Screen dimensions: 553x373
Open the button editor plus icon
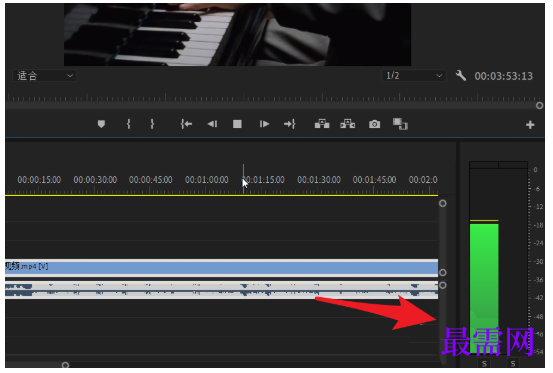coord(530,125)
